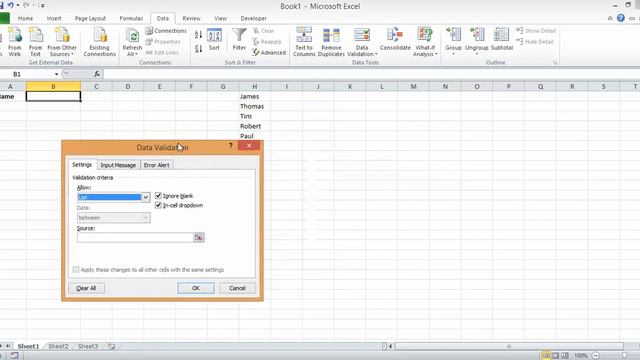This screenshot has width=640, height=360.
Task: Toggle the In-cell dropdown checkbox
Action: click(x=158, y=205)
